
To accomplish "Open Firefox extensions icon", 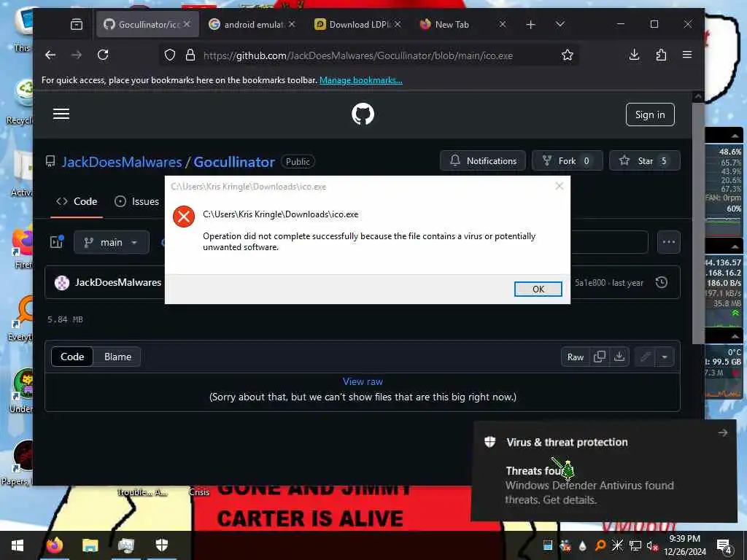I will 661,55.
